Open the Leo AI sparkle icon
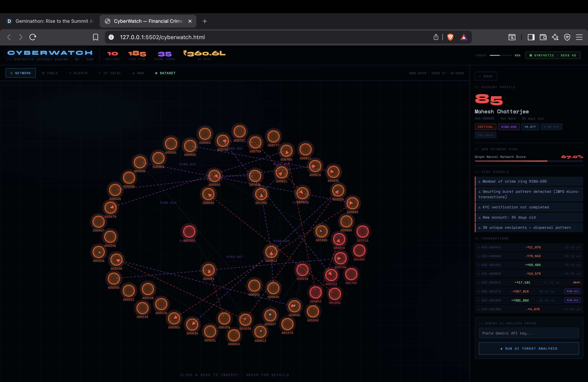 555,37
